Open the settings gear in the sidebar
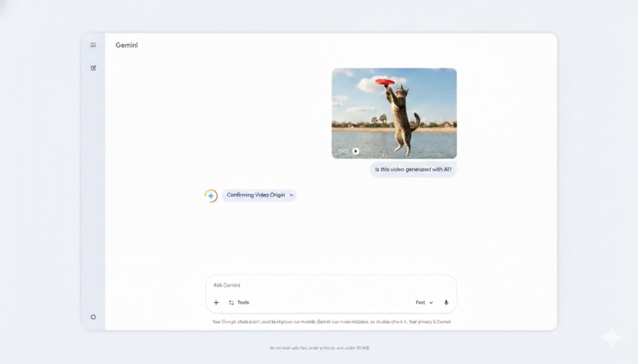 pos(93,317)
